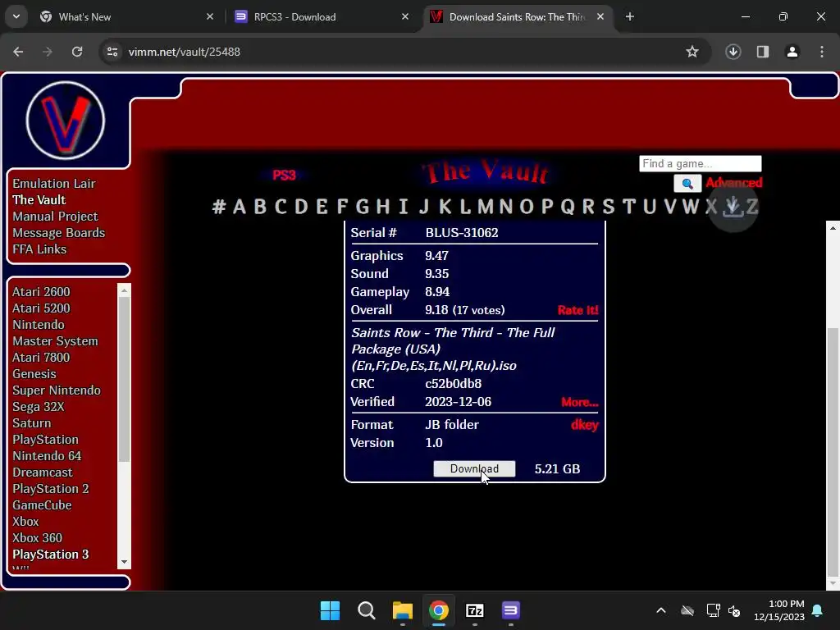Click the Find a game search field
The image size is (840, 630).
(701, 163)
